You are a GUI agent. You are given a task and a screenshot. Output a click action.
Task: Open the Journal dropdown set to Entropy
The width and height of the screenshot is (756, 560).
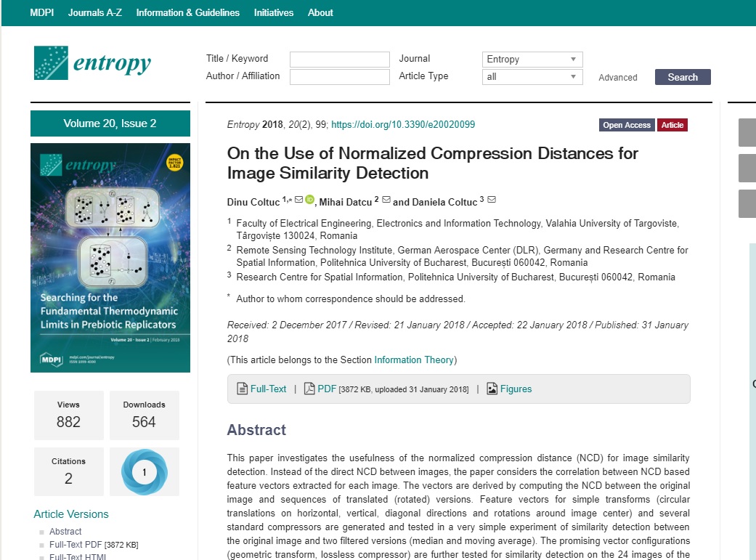(532, 60)
